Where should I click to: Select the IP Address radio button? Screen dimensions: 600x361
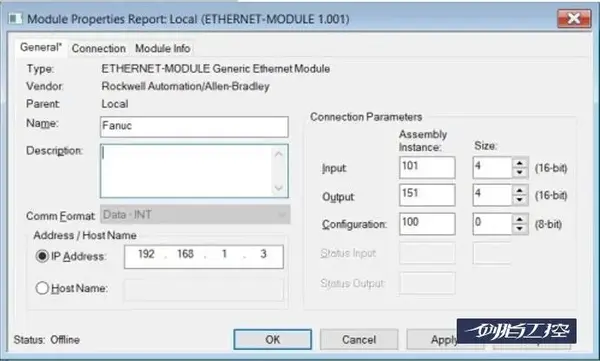42,256
